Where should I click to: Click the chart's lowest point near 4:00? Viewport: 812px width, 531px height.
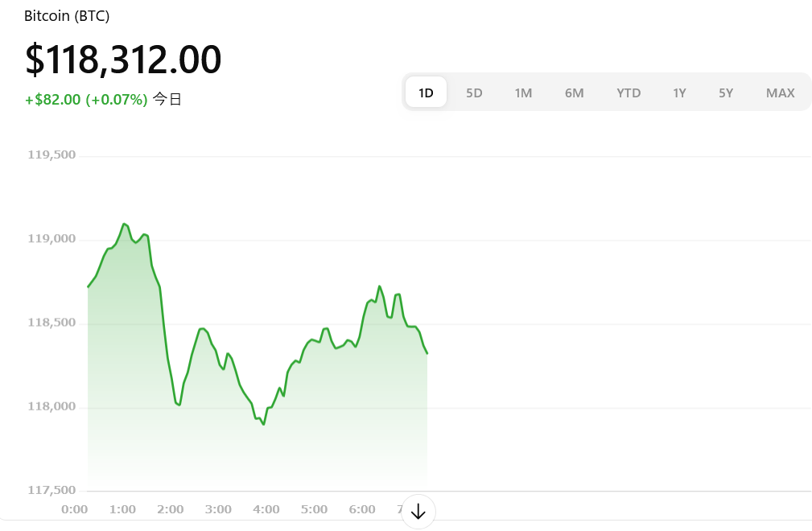tap(264, 424)
